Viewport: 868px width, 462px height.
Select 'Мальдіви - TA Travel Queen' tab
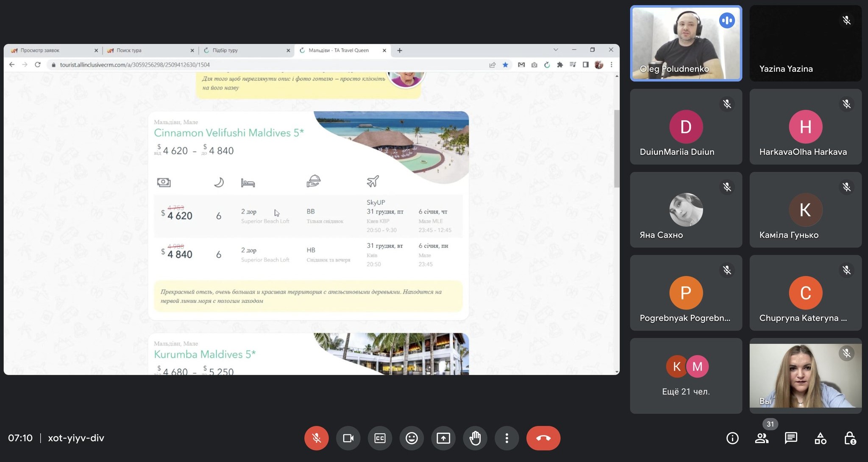(342, 50)
